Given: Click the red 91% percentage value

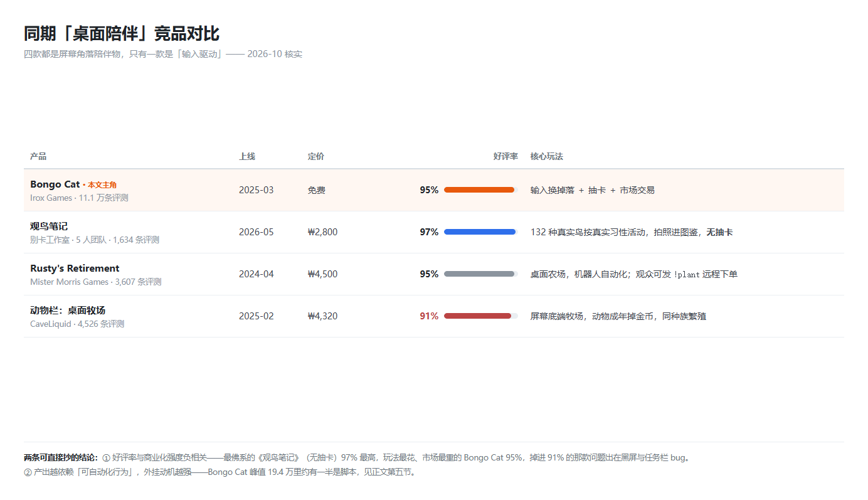Looking at the screenshot, I should click(x=429, y=316).
